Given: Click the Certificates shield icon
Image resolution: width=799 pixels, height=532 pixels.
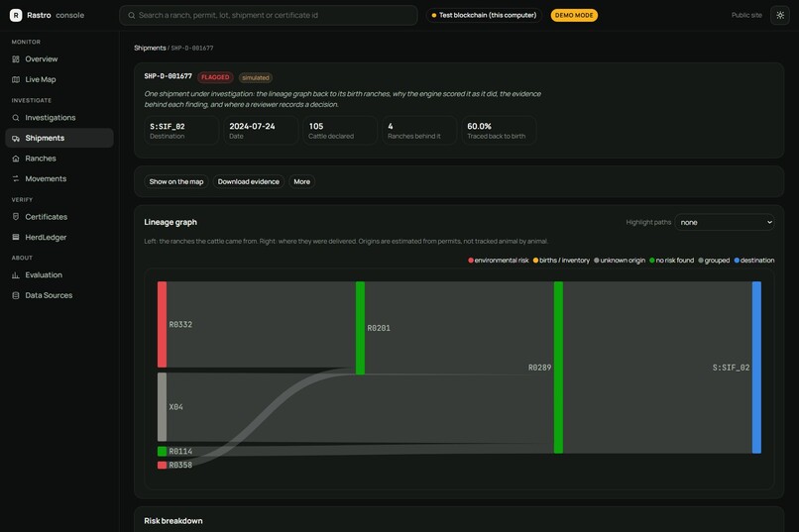Looking at the screenshot, I should point(16,217).
